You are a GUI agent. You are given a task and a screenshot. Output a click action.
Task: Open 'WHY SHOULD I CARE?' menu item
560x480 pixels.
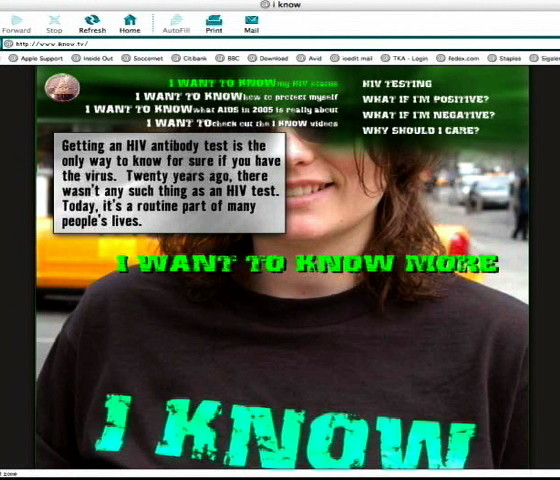click(421, 131)
